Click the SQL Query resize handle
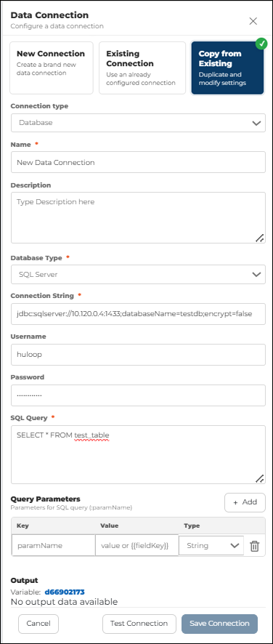Viewport: 273px width, 644px height. tap(259, 478)
